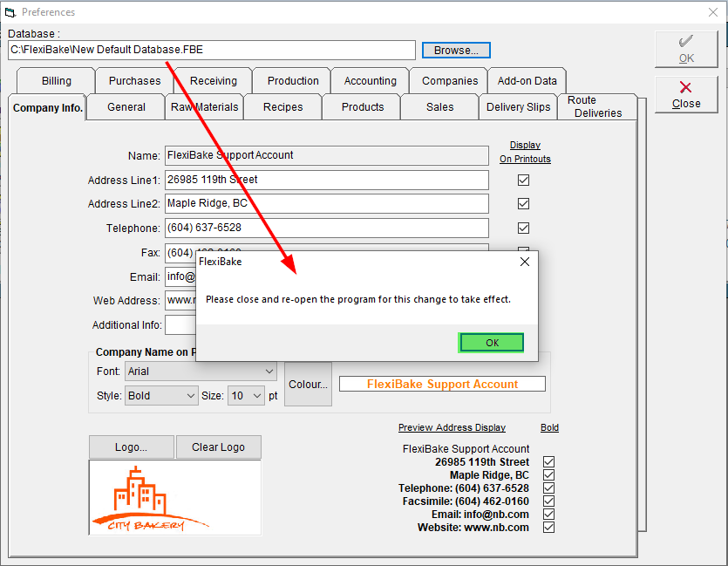Switch to the Billing tab
This screenshot has width=728, height=566.
pos(56,81)
